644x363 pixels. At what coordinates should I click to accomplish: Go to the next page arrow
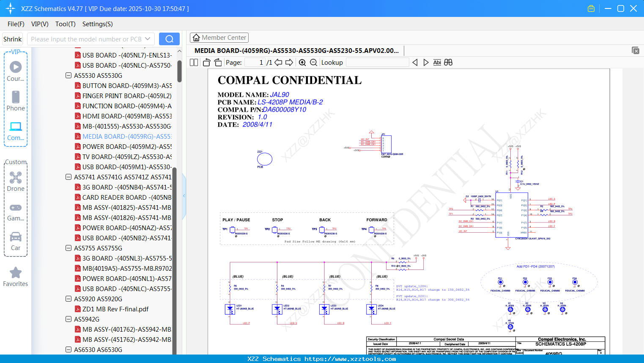(289, 63)
